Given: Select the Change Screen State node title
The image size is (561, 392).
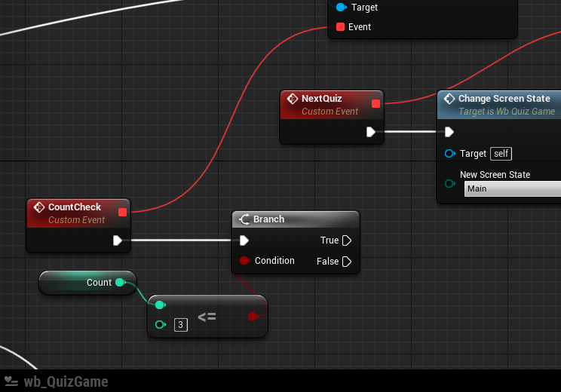Looking at the screenshot, I should click(504, 98).
